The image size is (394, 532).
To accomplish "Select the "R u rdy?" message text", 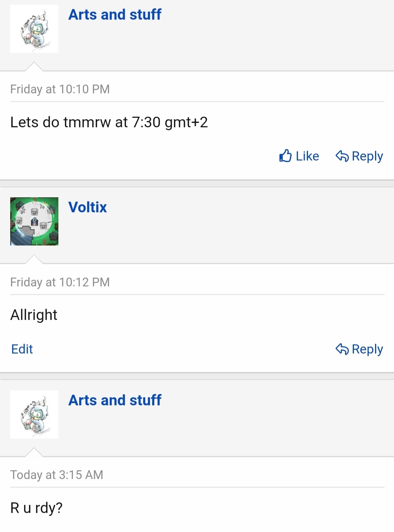I will [x=36, y=508].
